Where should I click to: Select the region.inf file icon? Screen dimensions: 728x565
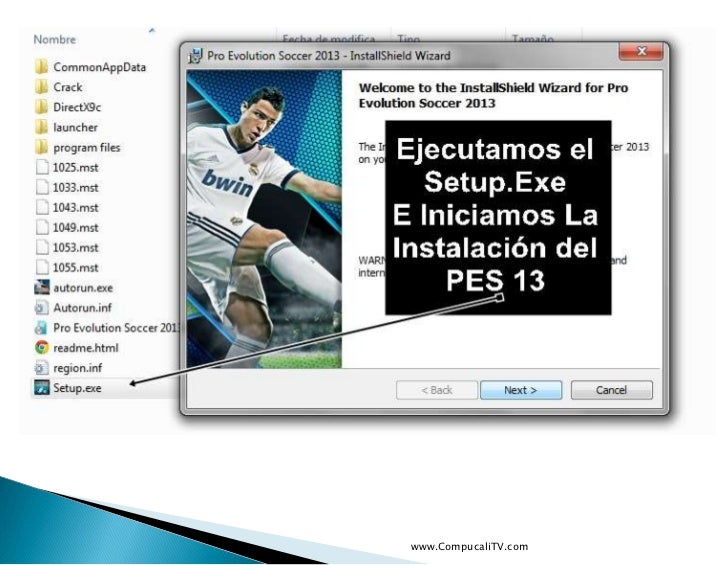41,368
